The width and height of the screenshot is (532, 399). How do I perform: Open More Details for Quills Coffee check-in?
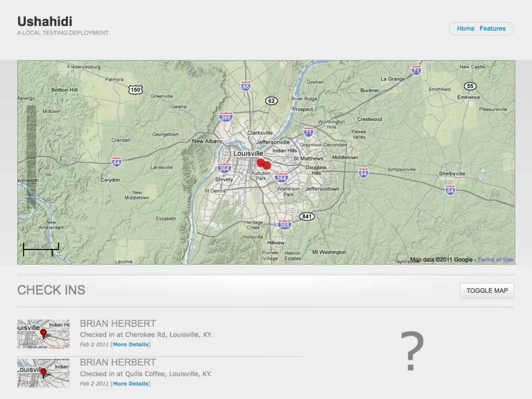pyautogui.click(x=131, y=384)
